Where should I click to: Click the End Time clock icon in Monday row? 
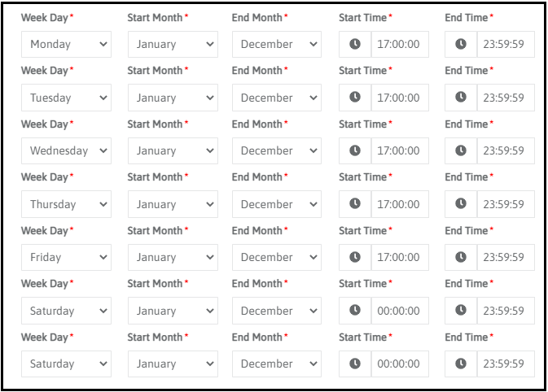[461, 44]
